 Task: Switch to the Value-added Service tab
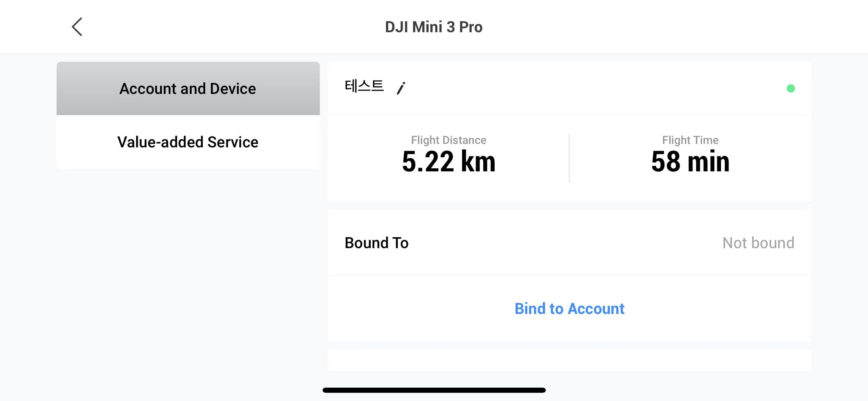(x=187, y=142)
